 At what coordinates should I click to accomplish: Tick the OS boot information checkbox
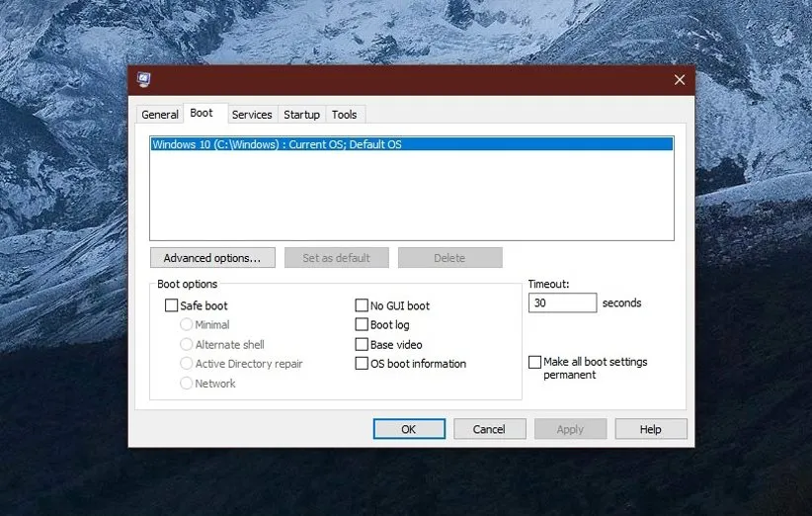[x=362, y=364]
